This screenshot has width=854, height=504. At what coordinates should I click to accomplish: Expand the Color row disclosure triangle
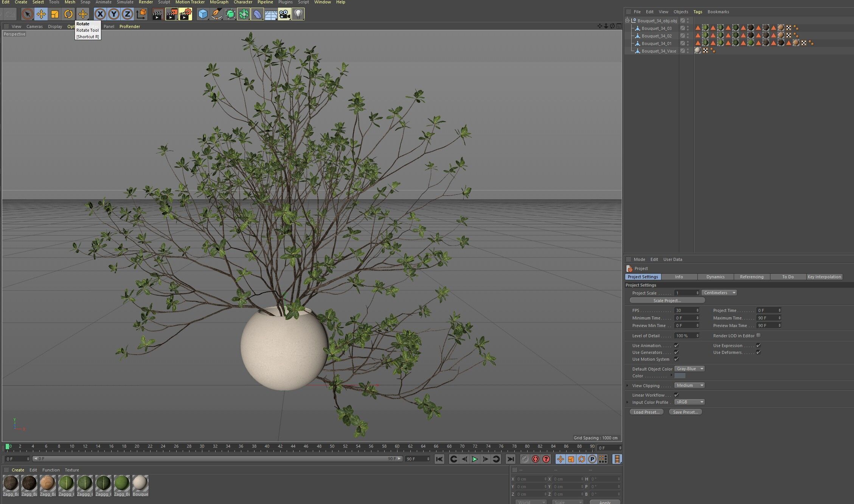pos(672,375)
